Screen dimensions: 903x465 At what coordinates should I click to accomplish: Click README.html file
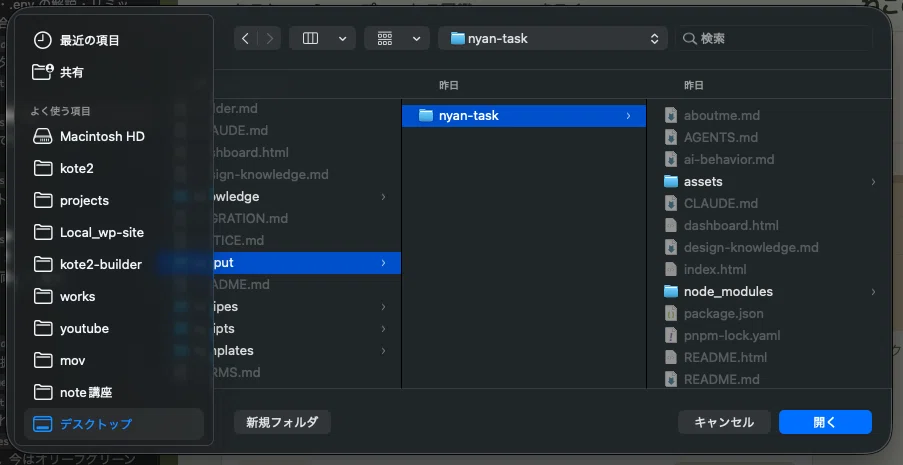pos(725,357)
